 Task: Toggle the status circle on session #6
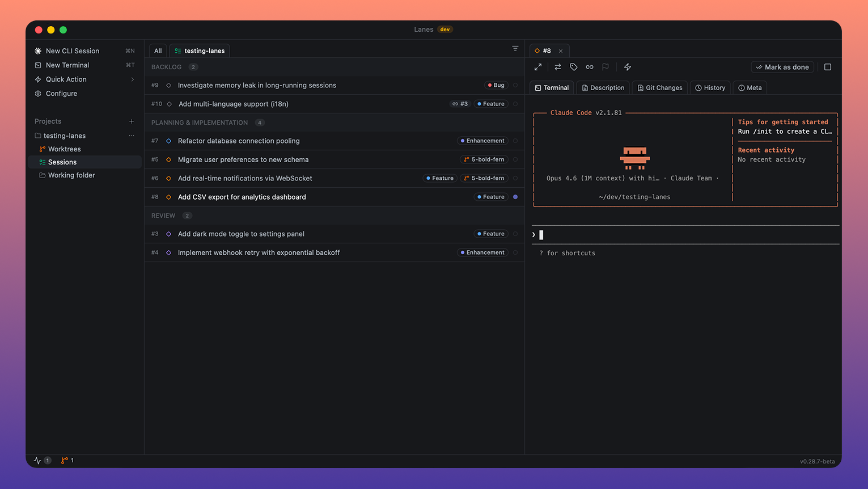[x=515, y=178]
